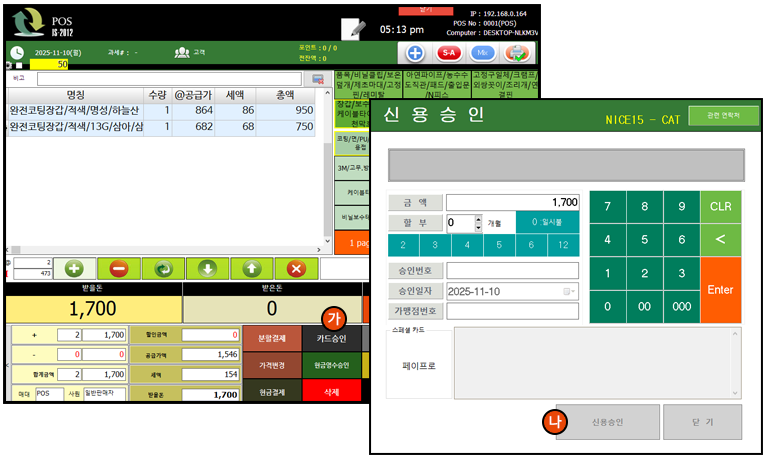Click the orange 1 page button
This screenshot has width=766, height=461.
point(352,243)
